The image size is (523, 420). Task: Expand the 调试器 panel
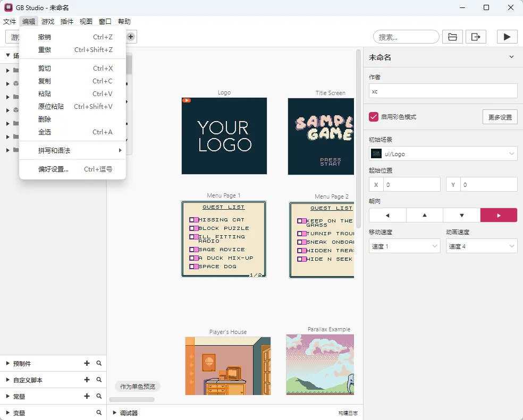click(114, 413)
